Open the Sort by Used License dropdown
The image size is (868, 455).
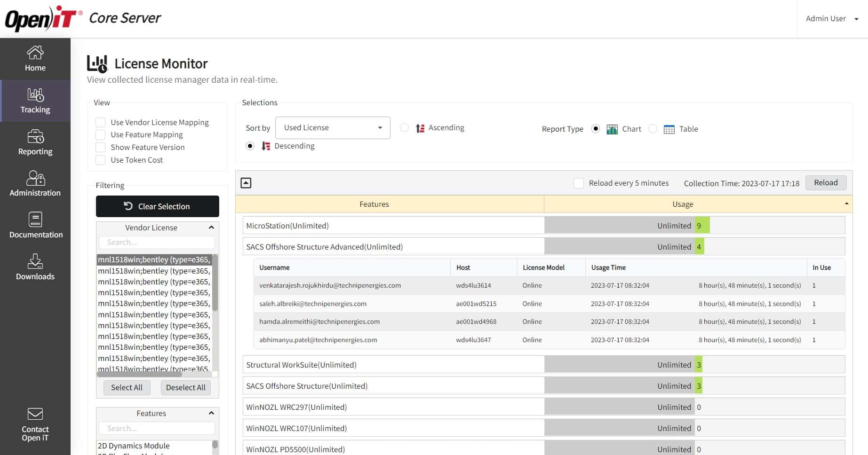point(333,128)
